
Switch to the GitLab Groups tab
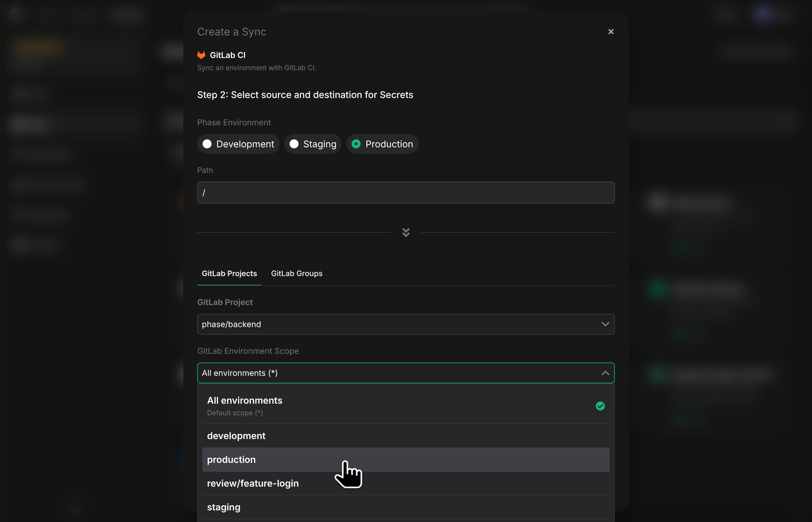(297, 273)
